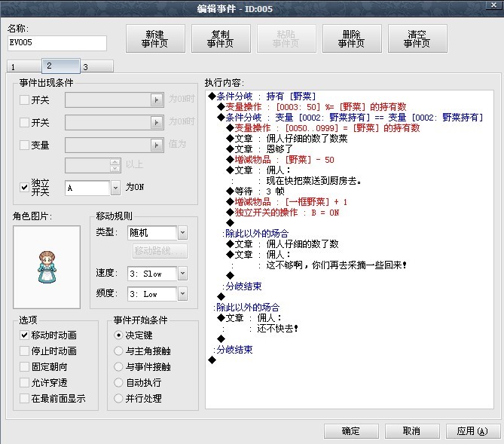Open the self switch A dropdown
This screenshot has height=444, width=504.
coord(115,188)
